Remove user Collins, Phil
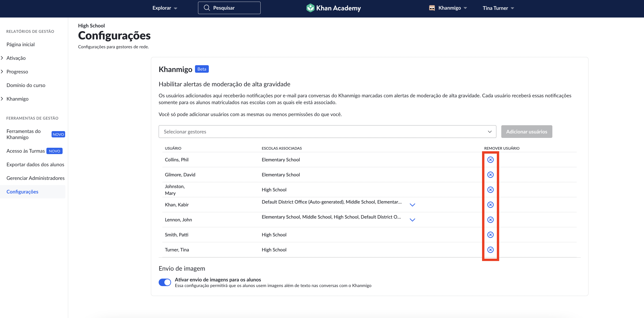Image resolution: width=644 pixels, height=318 pixels. click(490, 160)
